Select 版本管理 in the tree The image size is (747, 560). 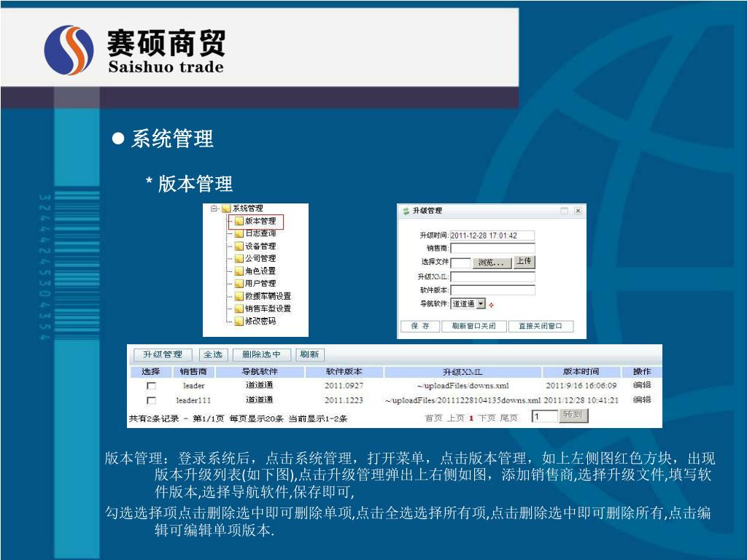[x=260, y=221]
